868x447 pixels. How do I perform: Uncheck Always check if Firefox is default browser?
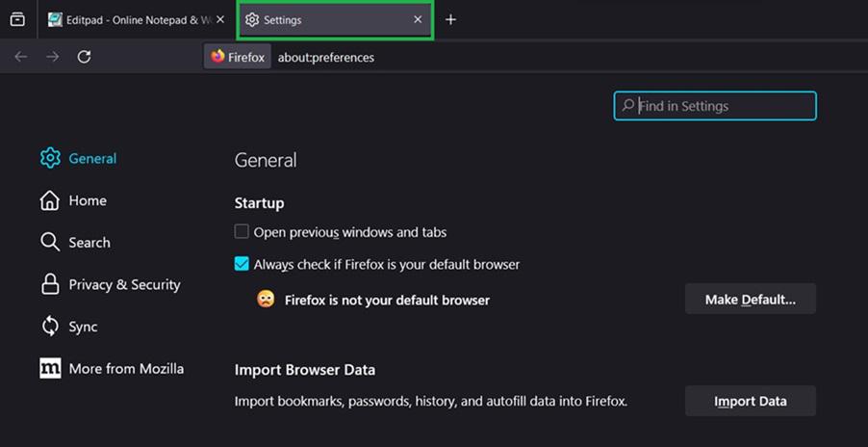coord(242,264)
